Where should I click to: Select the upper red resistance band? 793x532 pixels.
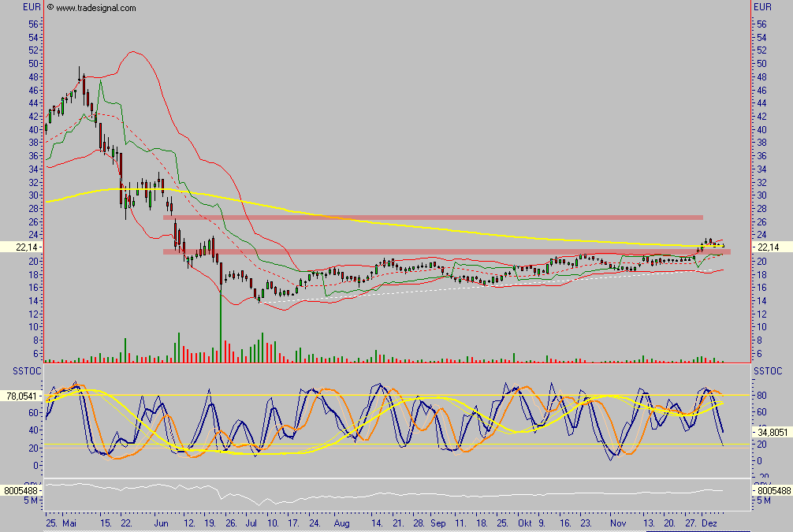(x=432, y=217)
